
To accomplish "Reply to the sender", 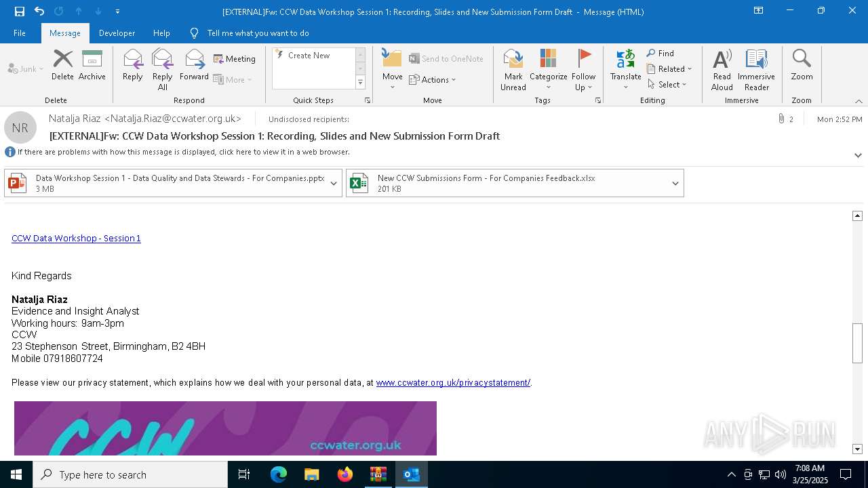I will [x=133, y=66].
